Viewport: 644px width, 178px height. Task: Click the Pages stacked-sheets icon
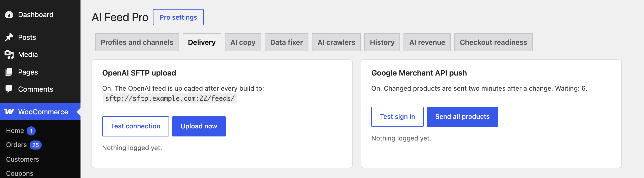point(9,72)
